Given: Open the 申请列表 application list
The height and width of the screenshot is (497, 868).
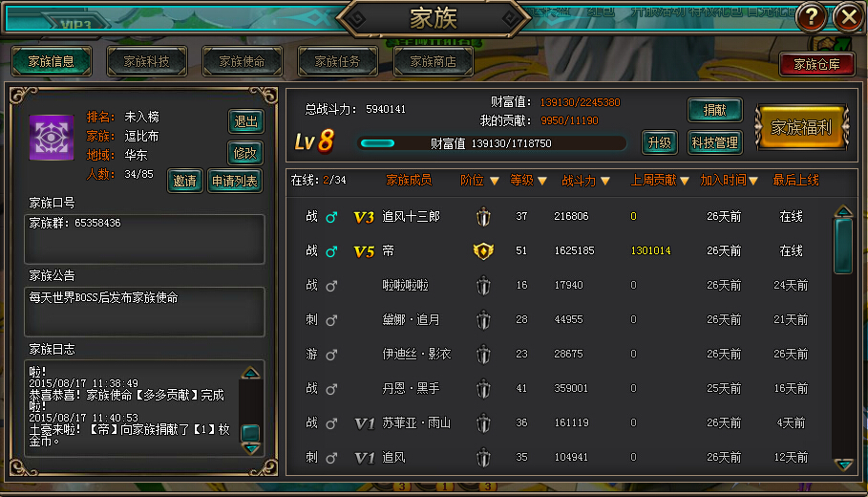Looking at the screenshot, I should pyautogui.click(x=235, y=181).
